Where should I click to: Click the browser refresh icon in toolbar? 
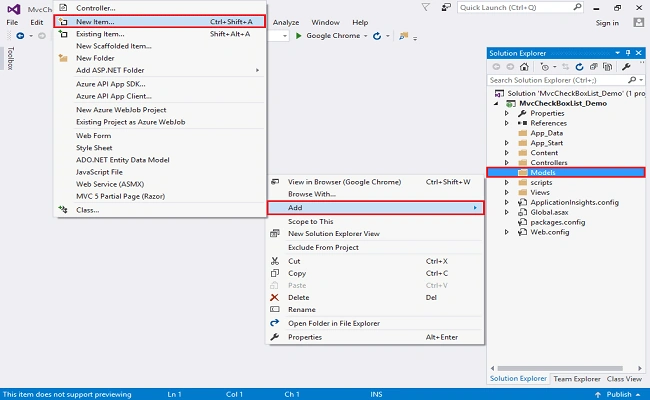377,36
